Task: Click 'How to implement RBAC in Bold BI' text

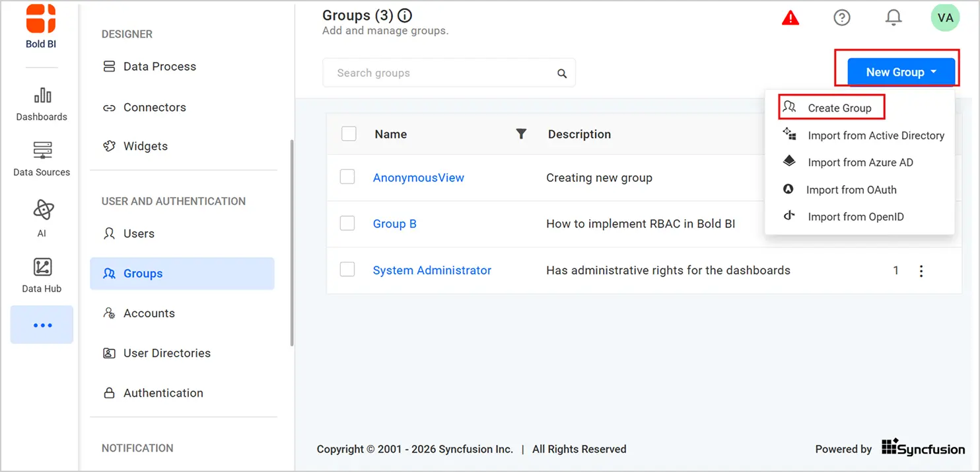Action: (x=641, y=224)
